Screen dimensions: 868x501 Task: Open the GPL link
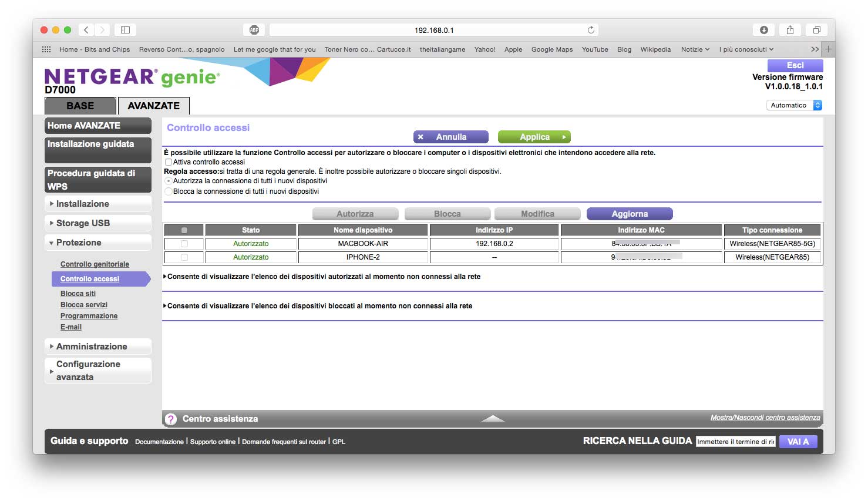coord(339,442)
